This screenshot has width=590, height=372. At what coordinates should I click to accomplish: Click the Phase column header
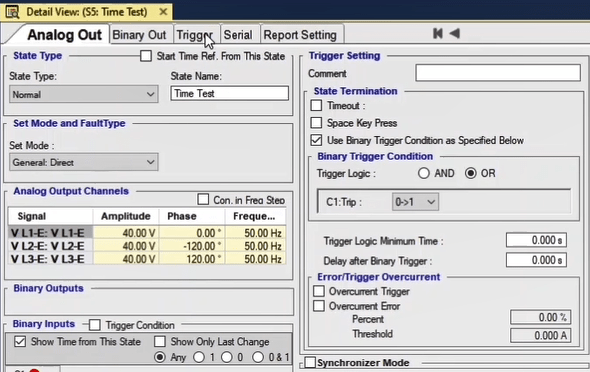192,216
